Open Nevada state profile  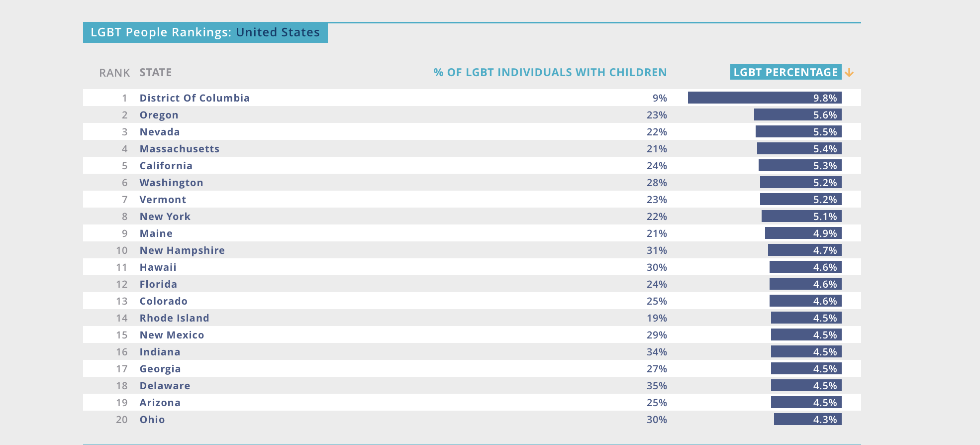click(160, 132)
